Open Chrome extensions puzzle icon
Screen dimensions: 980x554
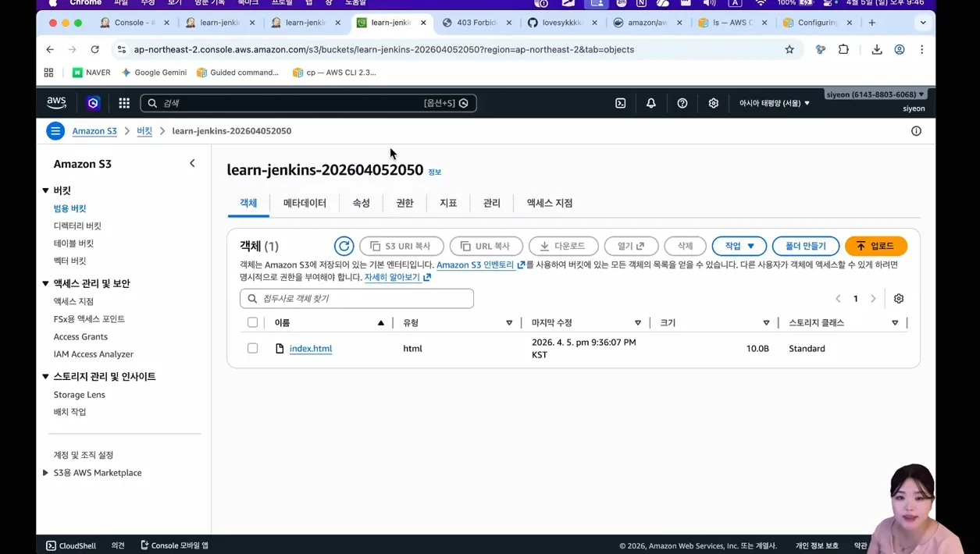pyautogui.click(x=843, y=49)
